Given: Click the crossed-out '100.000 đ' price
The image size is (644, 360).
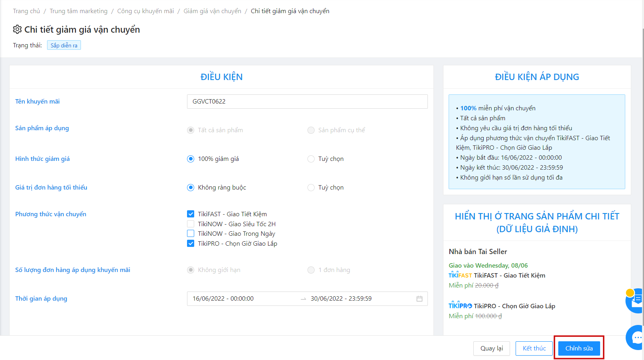Looking at the screenshot, I should (x=488, y=316).
